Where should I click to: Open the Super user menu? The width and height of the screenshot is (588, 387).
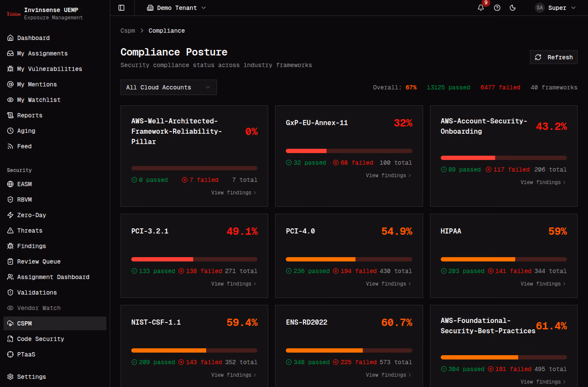pos(555,8)
